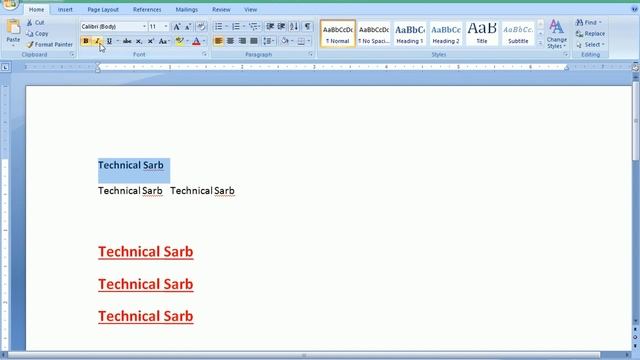The height and width of the screenshot is (360, 640).
Task: Open the Underline style dropdown arrow
Action: pyautogui.click(x=117, y=41)
